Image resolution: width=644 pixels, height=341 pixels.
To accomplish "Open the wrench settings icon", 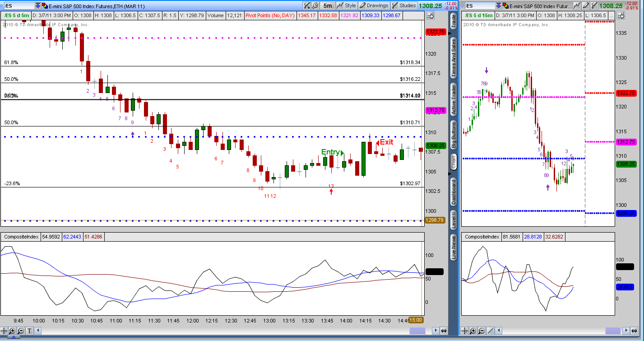I will [x=315, y=6].
